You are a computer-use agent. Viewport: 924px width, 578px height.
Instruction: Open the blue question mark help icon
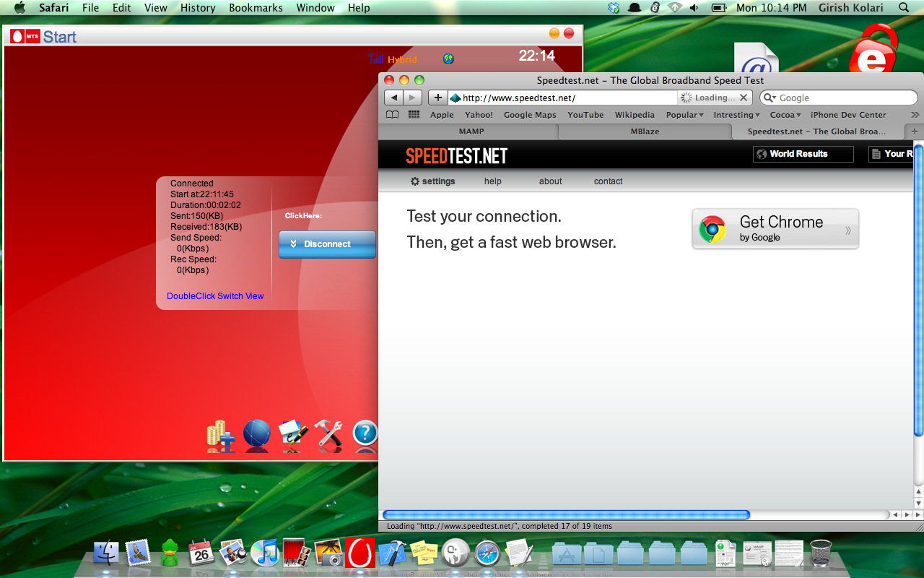tap(365, 433)
